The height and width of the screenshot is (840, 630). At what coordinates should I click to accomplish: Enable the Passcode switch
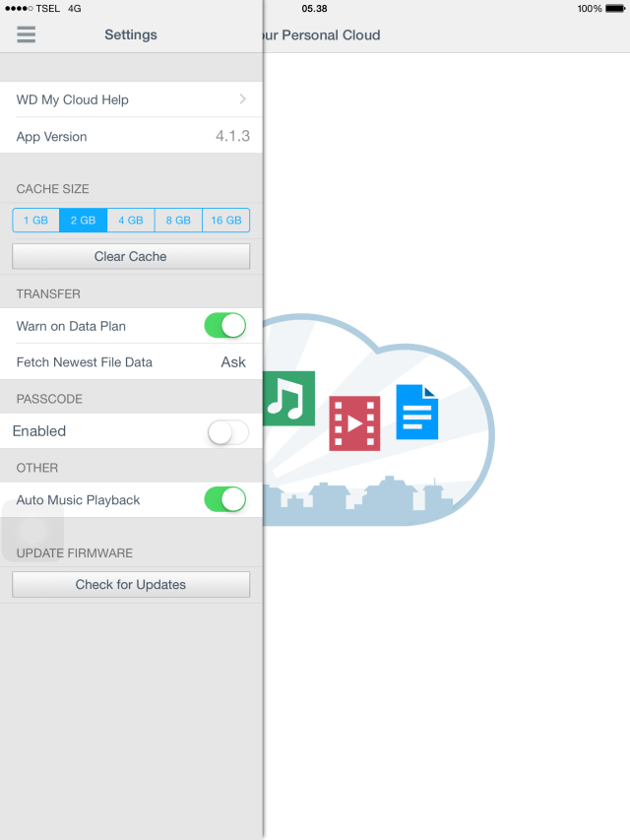tap(227, 431)
